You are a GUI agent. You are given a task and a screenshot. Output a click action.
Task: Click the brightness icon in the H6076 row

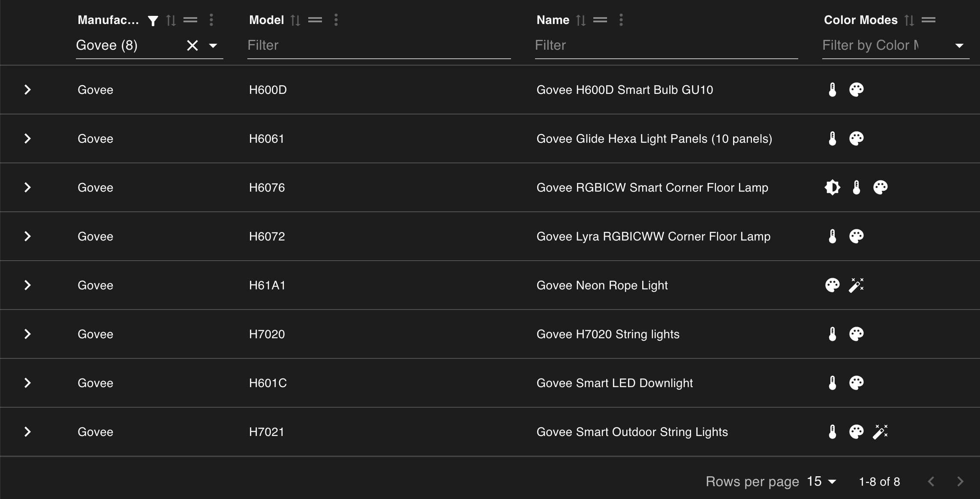[x=832, y=187]
